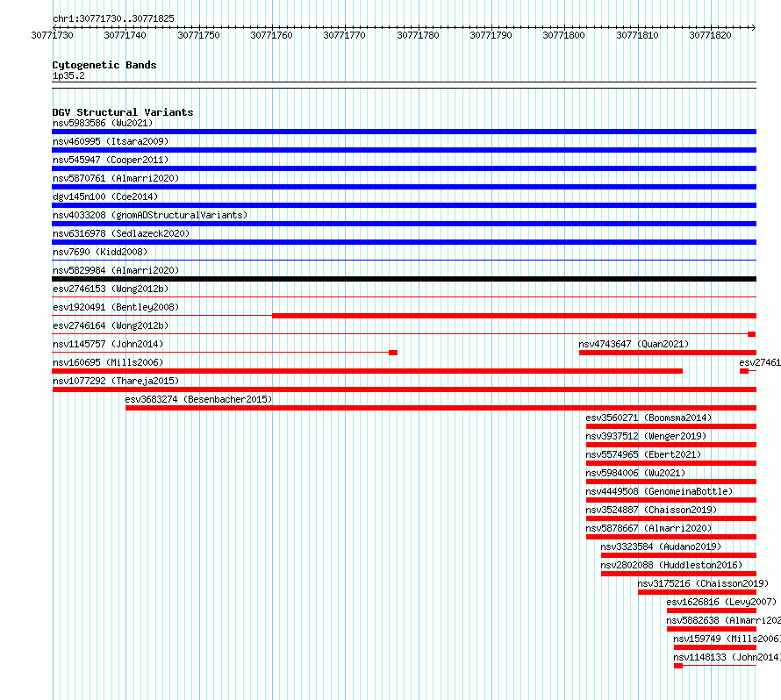Click nsv3175216 (Chaisson2019) label
Image resolution: width=781 pixels, height=700 pixels.
click(x=703, y=583)
